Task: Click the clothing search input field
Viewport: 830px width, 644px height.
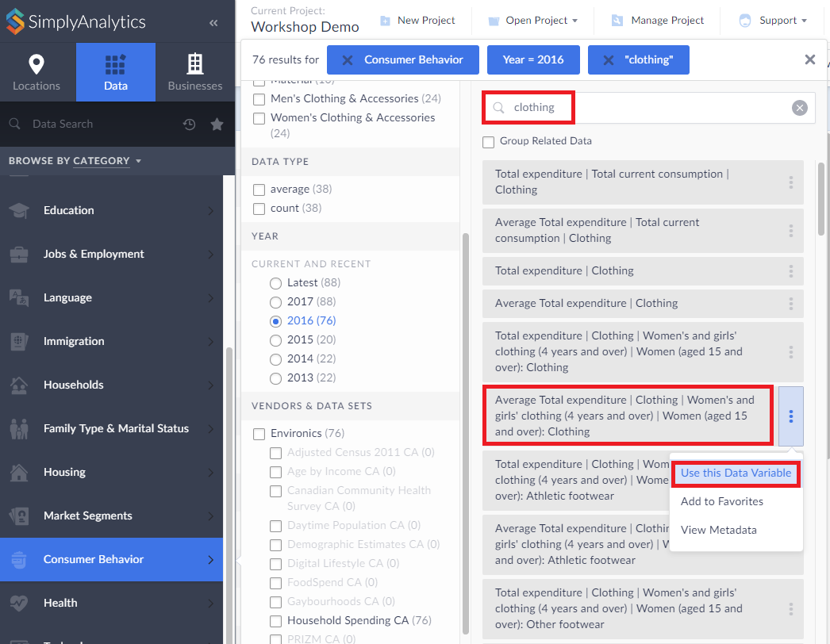Action: (643, 108)
